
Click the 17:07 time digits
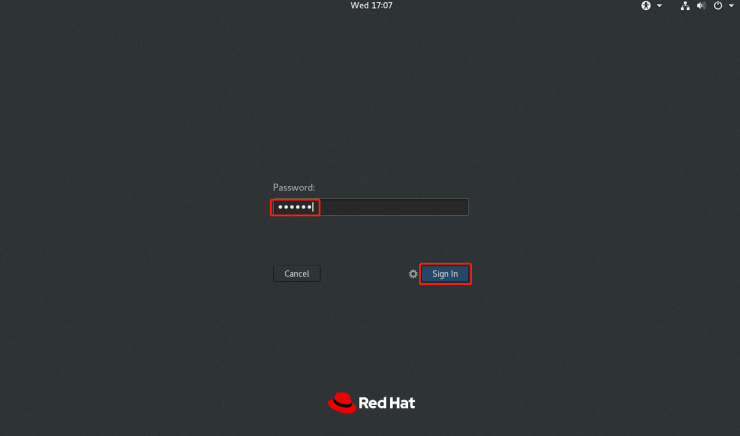[382, 6]
